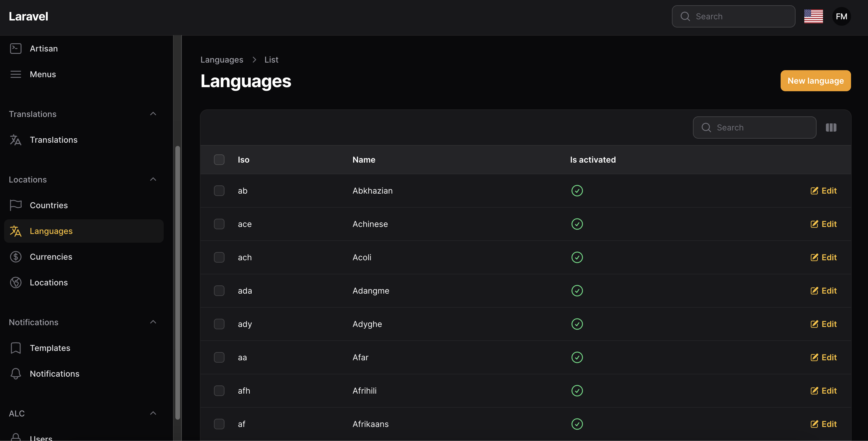This screenshot has width=868, height=441.
Task: Open the US flag language switcher
Action: point(813,16)
